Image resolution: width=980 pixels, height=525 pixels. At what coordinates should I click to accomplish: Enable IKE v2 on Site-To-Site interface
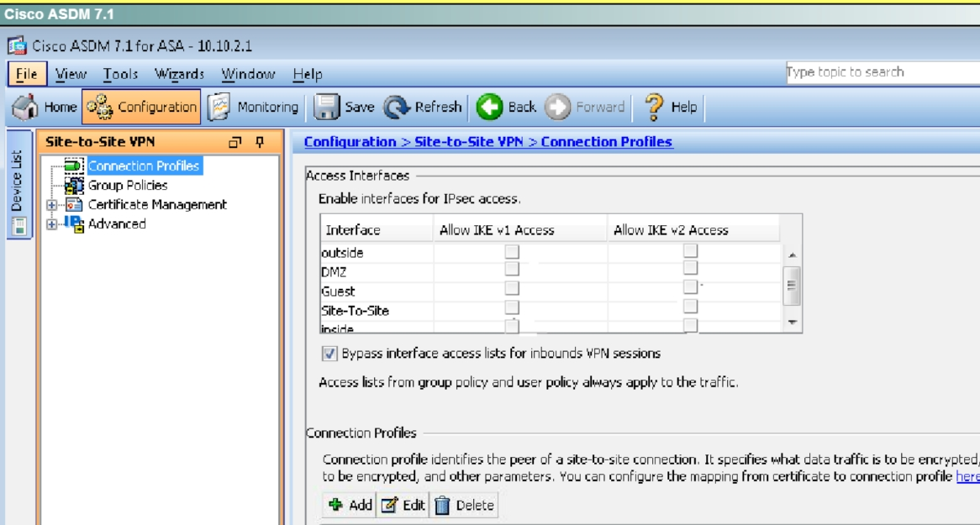point(690,306)
